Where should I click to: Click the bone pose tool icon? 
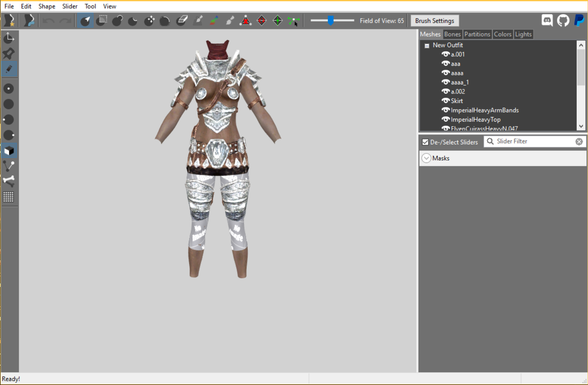click(x=9, y=181)
